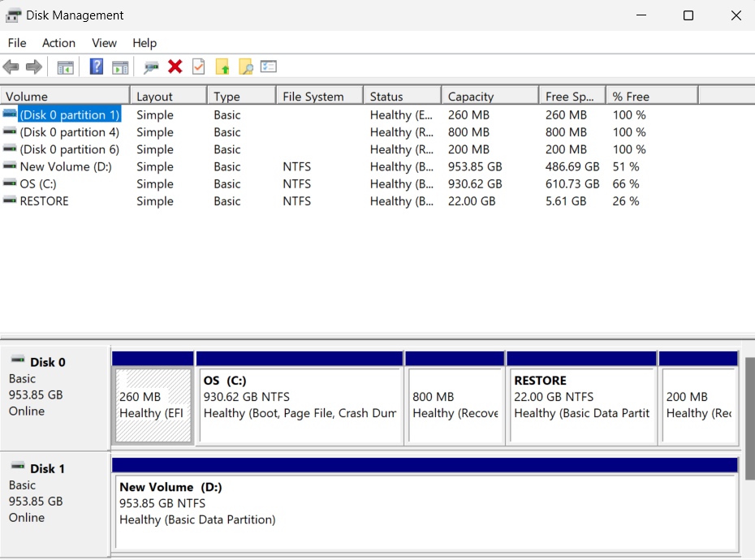Click the Forward arrow toolbar icon
755x560 pixels.
click(x=33, y=67)
